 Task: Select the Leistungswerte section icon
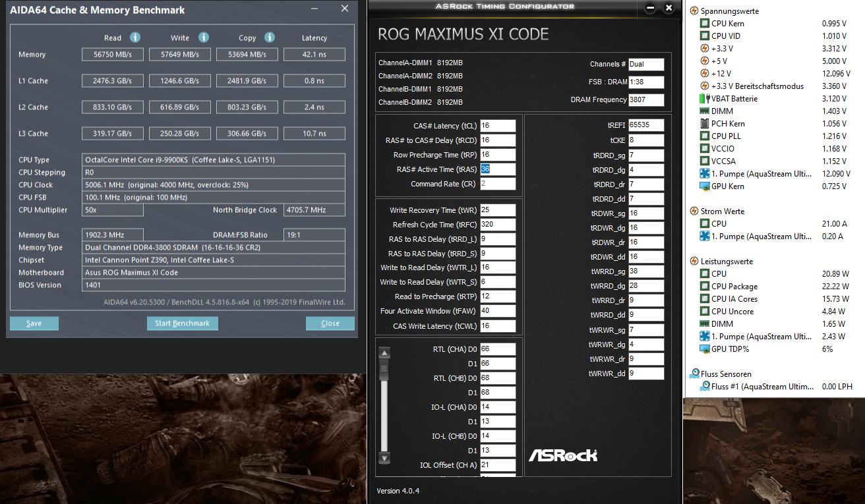coord(694,262)
